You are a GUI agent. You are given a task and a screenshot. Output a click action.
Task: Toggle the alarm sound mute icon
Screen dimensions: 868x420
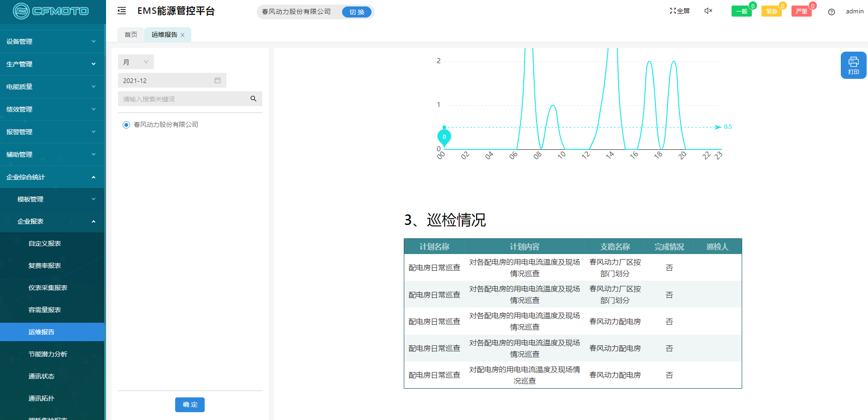[708, 11]
